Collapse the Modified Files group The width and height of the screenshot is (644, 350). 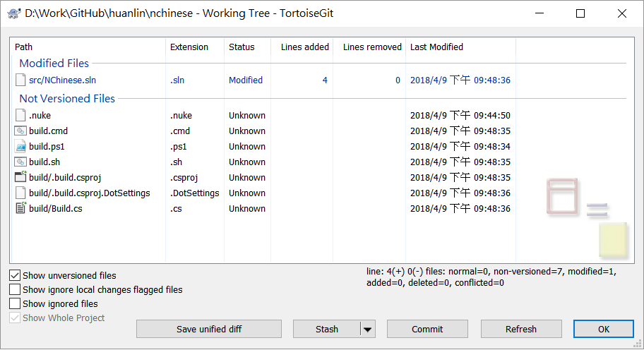(54, 64)
